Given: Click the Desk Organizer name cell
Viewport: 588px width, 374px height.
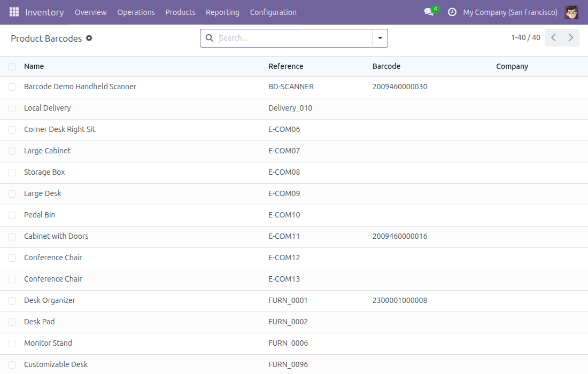Looking at the screenshot, I should click(x=50, y=300).
